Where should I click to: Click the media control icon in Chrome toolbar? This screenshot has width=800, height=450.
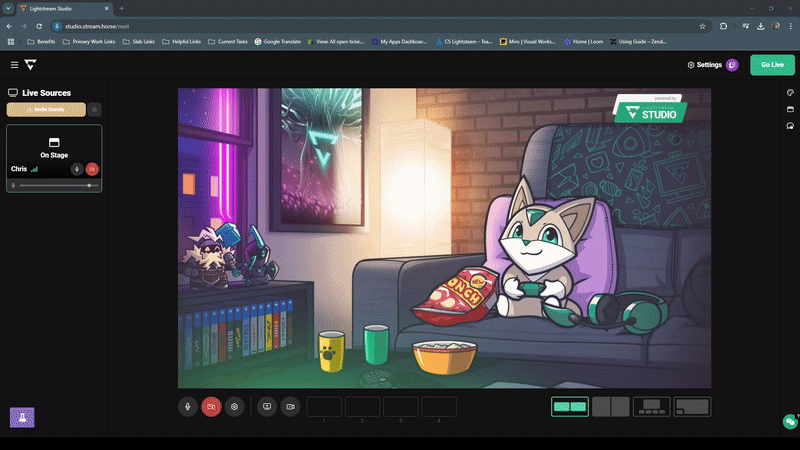pyautogui.click(x=745, y=26)
